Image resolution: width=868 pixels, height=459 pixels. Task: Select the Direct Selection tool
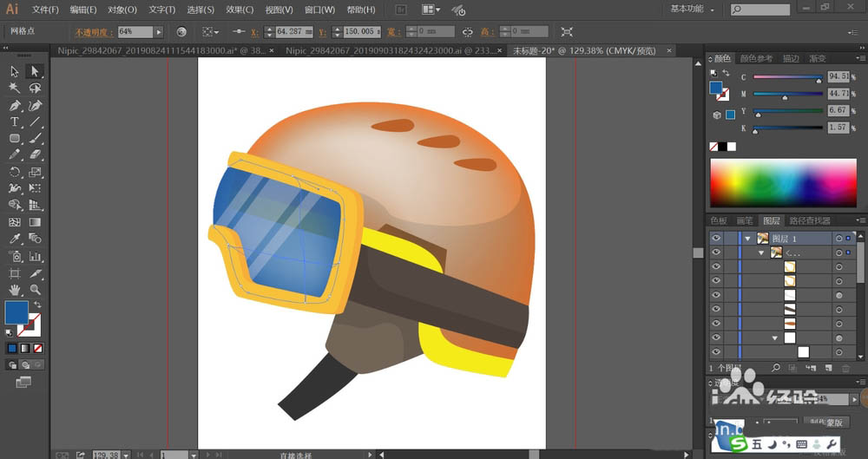point(35,71)
